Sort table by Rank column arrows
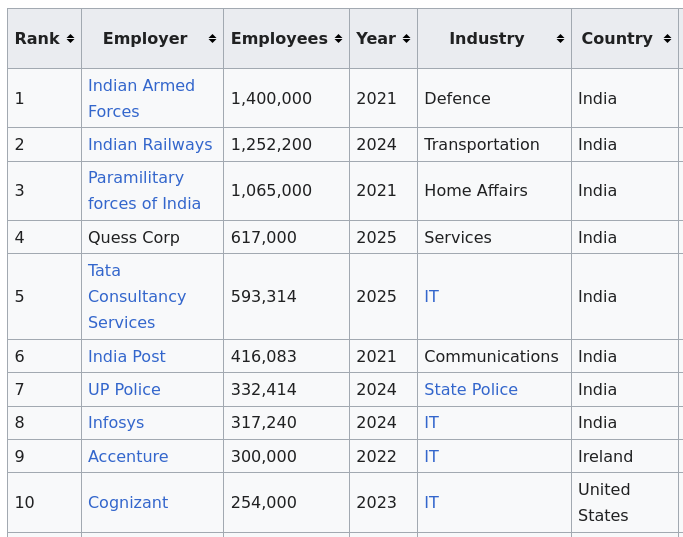Image resolution: width=683 pixels, height=537 pixels. click(70, 39)
